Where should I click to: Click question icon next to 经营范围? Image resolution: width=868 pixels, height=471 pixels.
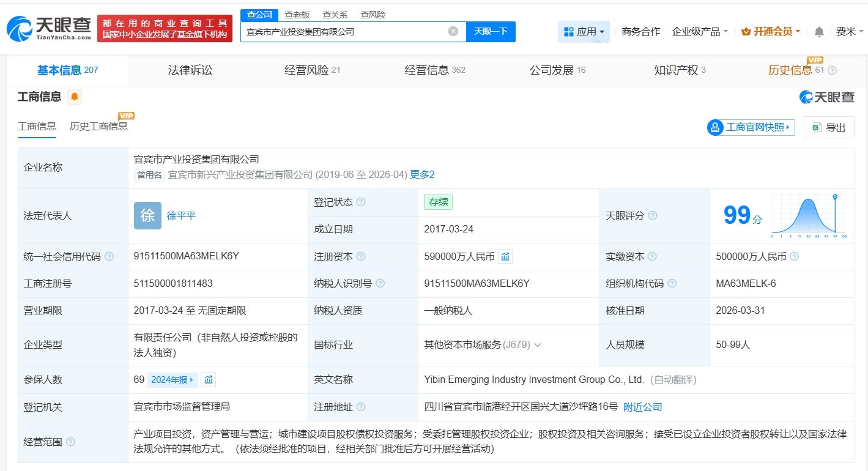pos(70,442)
